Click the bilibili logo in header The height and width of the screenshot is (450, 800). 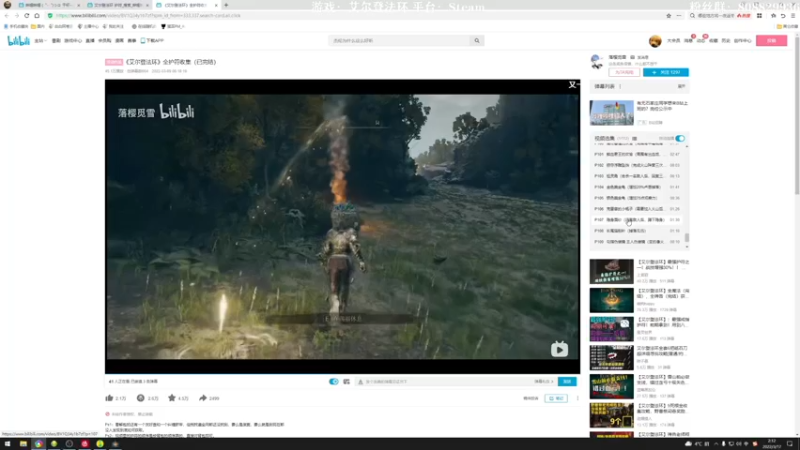tap(18, 41)
